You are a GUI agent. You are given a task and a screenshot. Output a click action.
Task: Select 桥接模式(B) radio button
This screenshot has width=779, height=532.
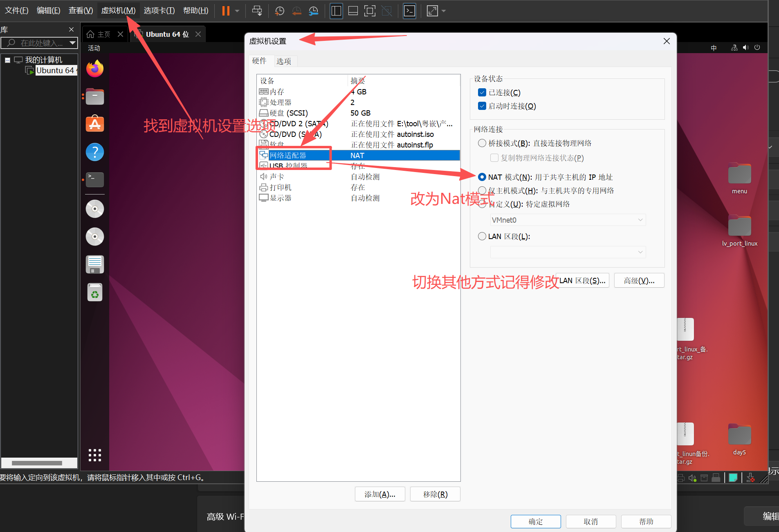[482, 143]
